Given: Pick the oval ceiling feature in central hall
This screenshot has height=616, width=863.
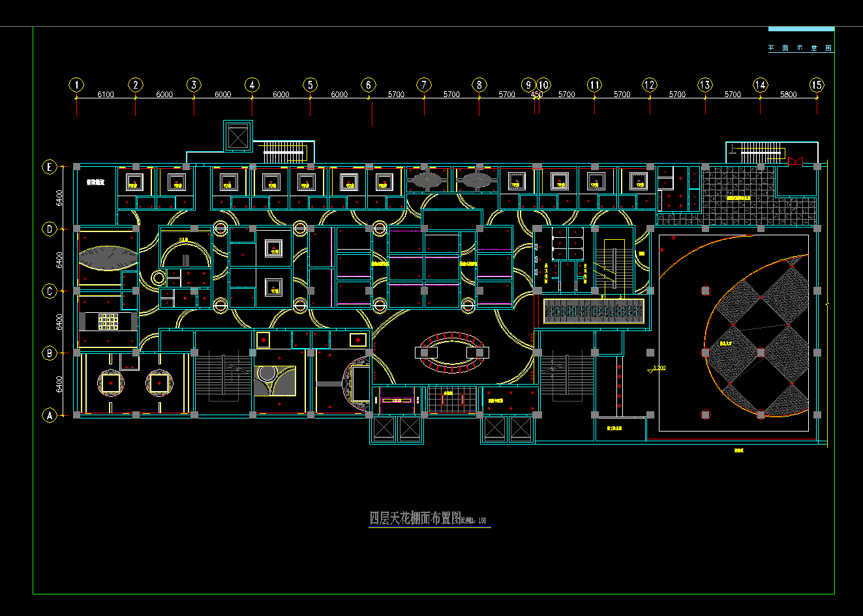Looking at the screenshot, I should point(451,352).
